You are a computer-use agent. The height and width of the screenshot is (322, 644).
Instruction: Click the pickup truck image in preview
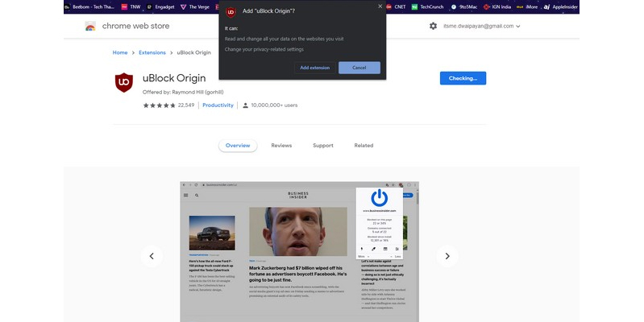coord(212,233)
